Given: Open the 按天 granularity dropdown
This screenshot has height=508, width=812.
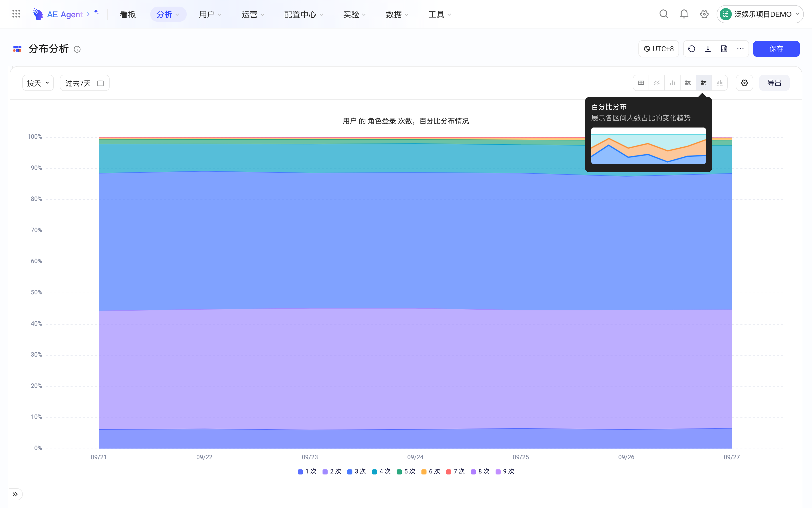Looking at the screenshot, I should 38,83.
